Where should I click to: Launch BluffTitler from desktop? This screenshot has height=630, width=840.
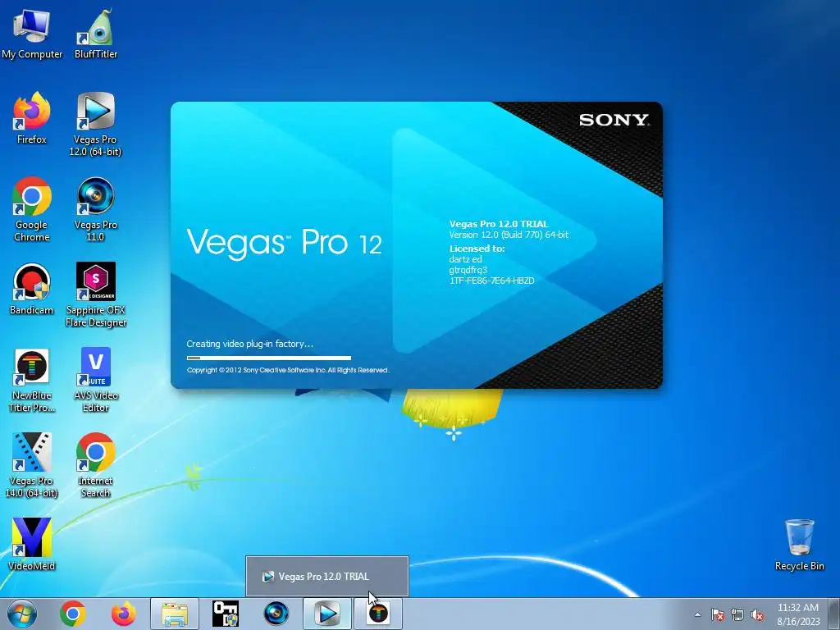pos(96,33)
